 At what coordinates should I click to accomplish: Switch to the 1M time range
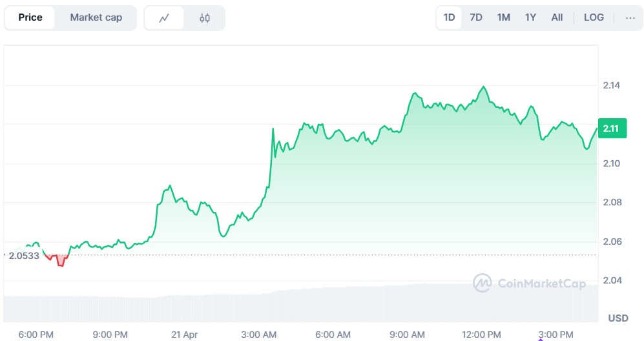(504, 18)
